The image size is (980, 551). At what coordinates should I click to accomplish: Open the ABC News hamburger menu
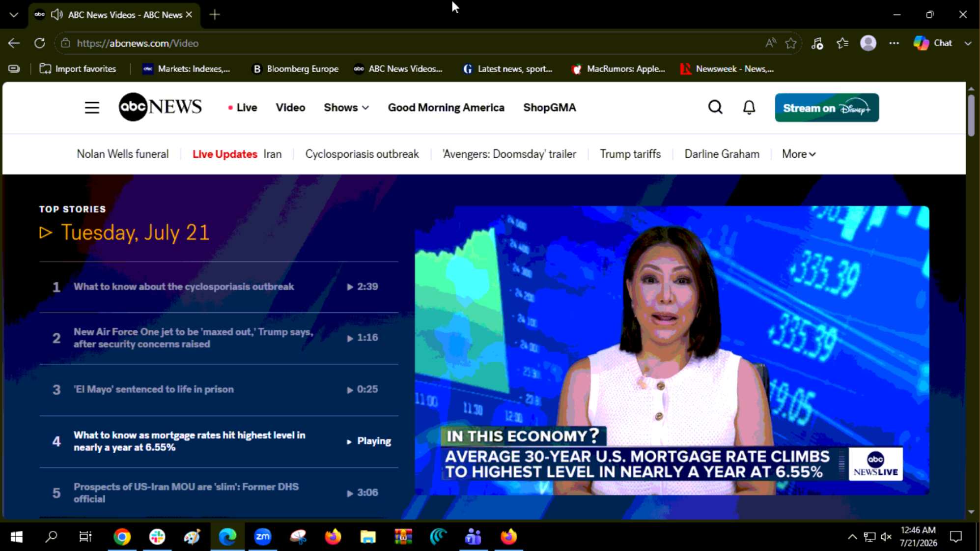tap(92, 108)
